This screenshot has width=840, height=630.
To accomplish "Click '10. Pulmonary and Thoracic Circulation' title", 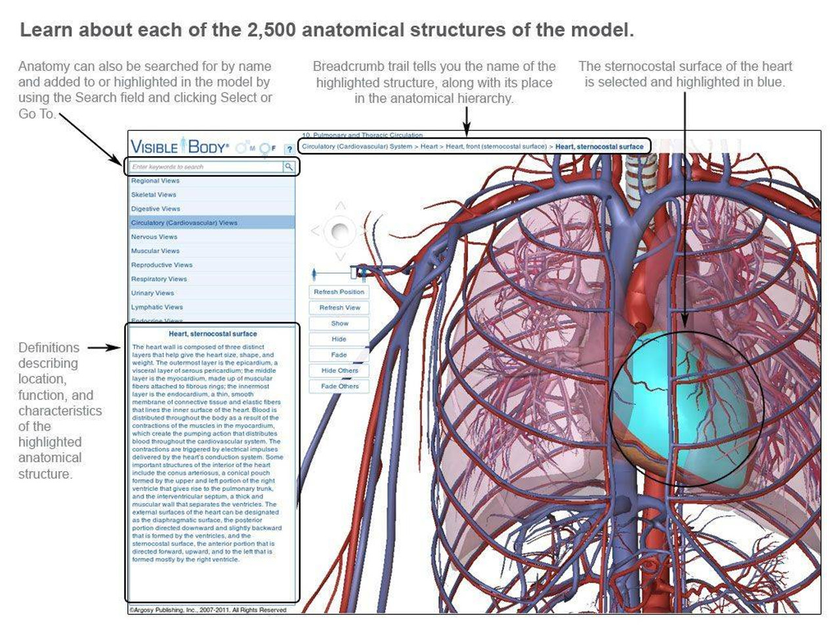I will (362, 135).
